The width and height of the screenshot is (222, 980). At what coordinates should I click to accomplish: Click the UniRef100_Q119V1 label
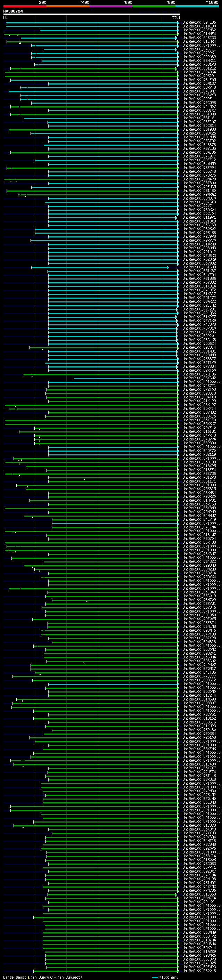(199, 218)
